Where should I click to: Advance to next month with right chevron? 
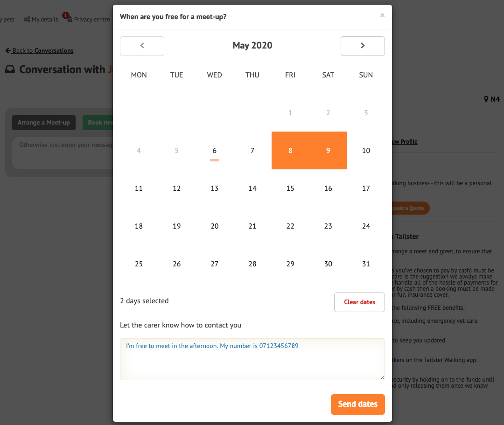(363, 46)
